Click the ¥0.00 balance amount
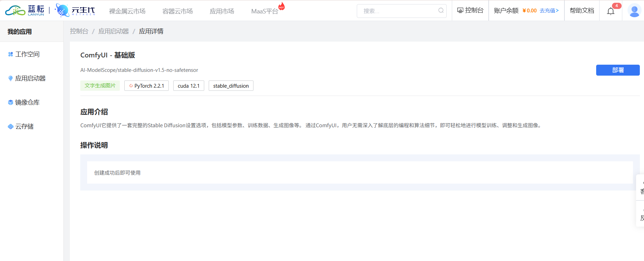The height and width of the screenshot is (261, 644). click(529, 11)
